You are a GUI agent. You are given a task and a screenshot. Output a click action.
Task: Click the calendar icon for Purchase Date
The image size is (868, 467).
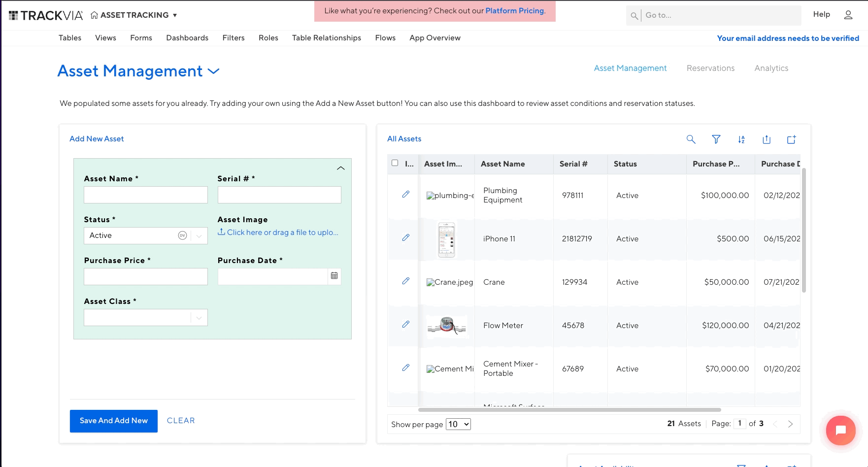(x=334, y=276)
